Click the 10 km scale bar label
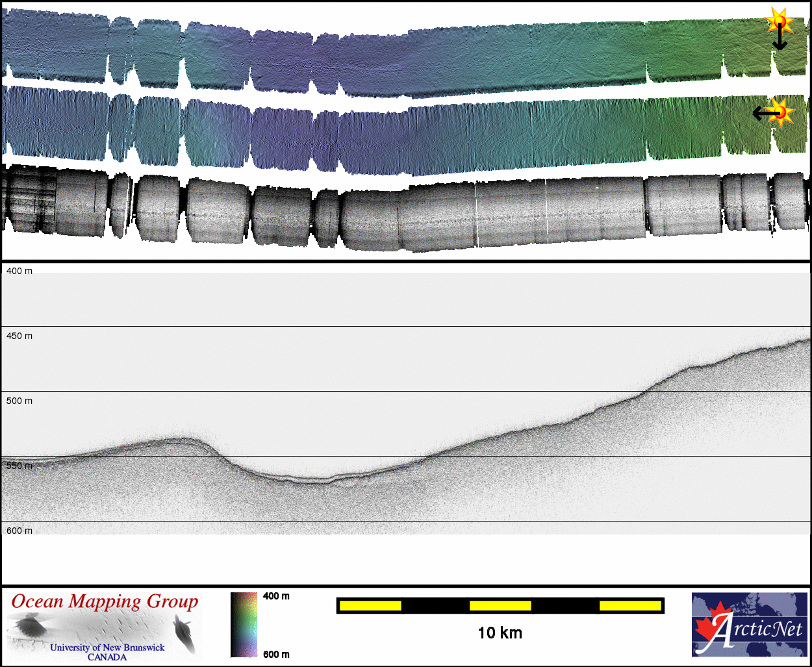Viewport: 812px width, 667px height. click(x=500, y=633)
